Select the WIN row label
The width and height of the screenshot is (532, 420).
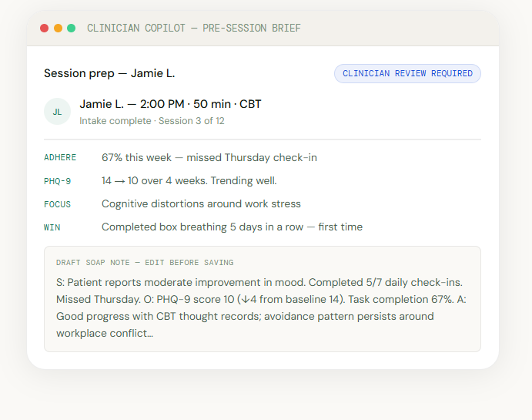pos(52,227)
